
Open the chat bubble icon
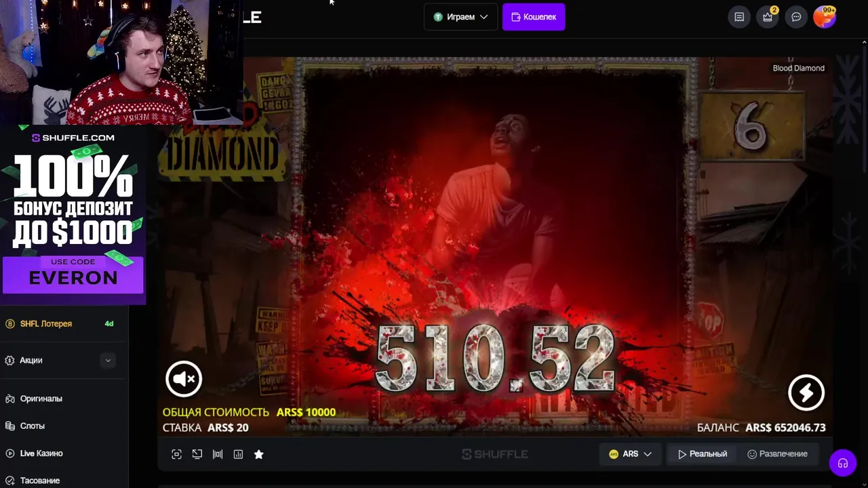(x=797, y=17)
